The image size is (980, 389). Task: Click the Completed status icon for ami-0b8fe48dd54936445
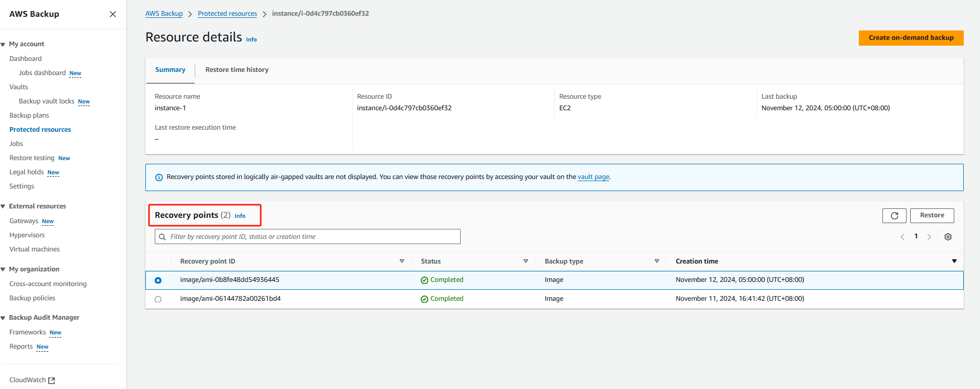[424, 280]
